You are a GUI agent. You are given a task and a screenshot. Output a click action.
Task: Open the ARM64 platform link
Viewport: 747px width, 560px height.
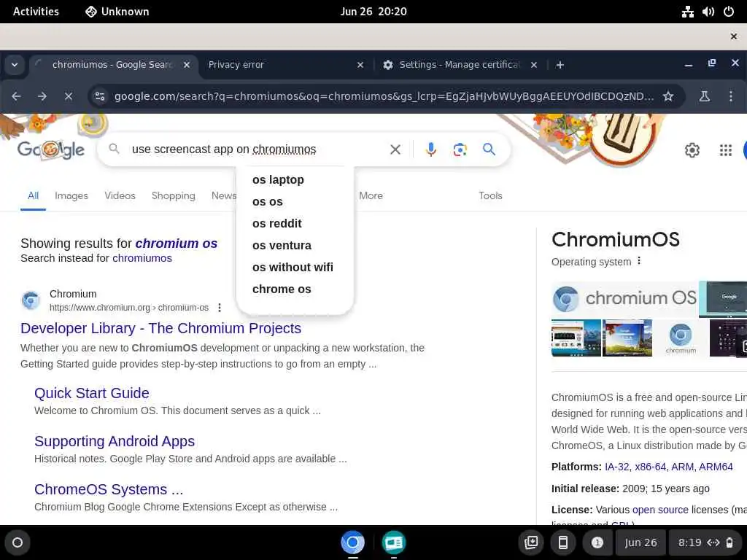coord(716,467)
